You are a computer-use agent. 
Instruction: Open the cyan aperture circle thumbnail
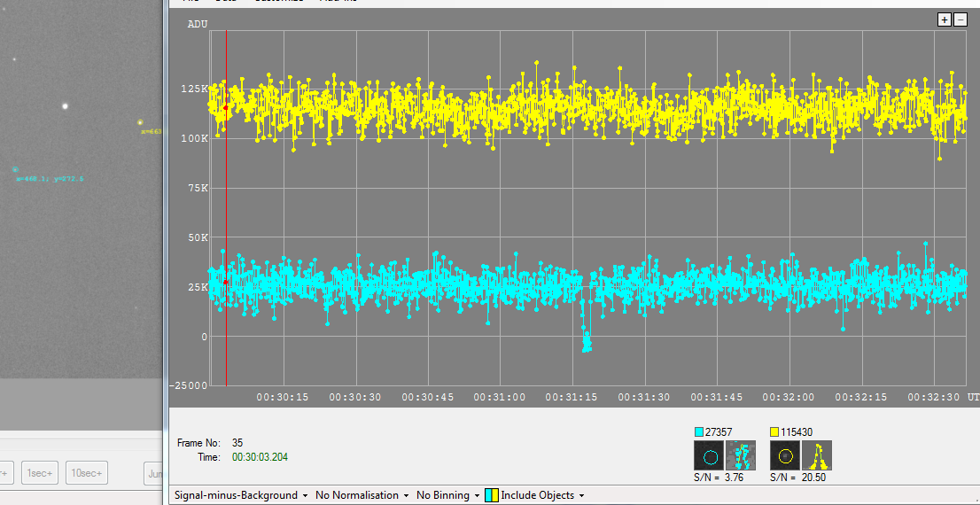(709, 456)
